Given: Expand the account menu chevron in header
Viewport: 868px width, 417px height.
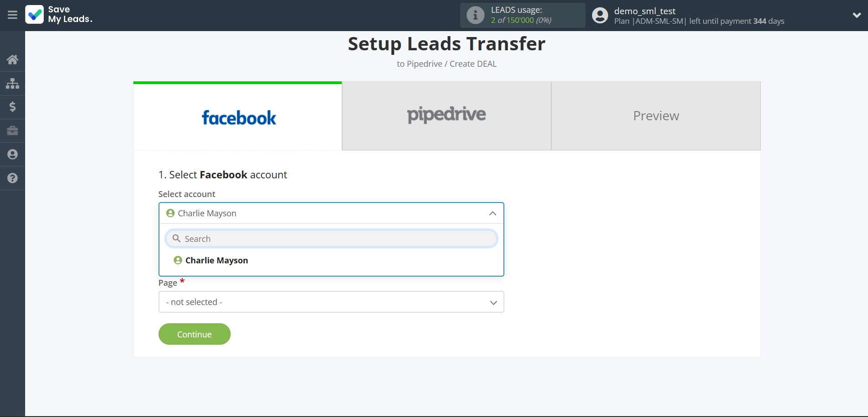Looking at the screenshot, I should [x=857, y=15].
